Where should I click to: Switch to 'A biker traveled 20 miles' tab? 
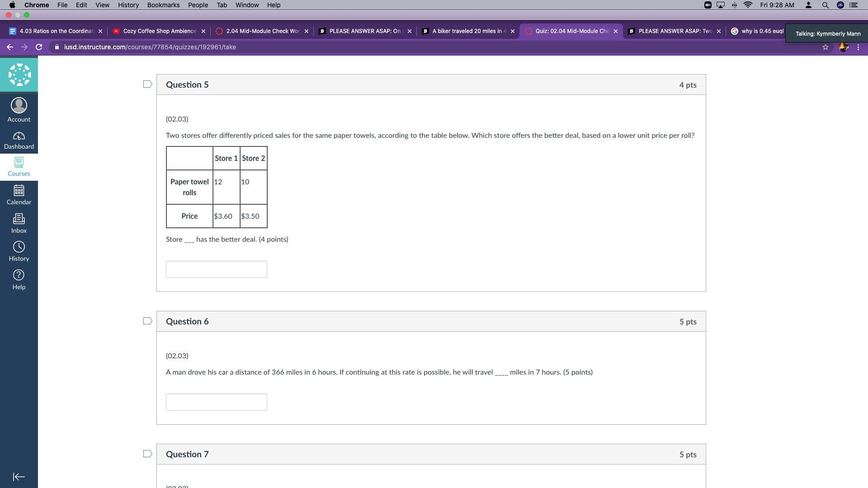[468, 31]
